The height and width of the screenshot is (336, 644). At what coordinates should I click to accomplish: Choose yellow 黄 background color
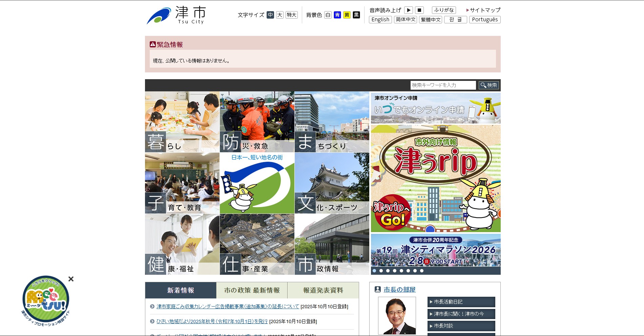coord(347,15)
